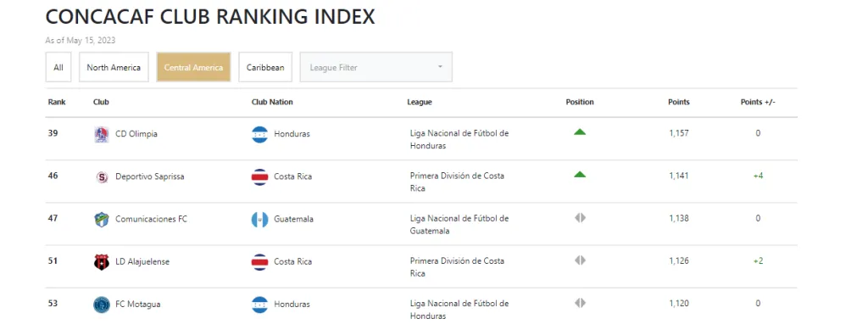The image size is (868, 330).
Task: Click the CONCACAF Club Ranking Index heading
Action: tap(210, 17)
